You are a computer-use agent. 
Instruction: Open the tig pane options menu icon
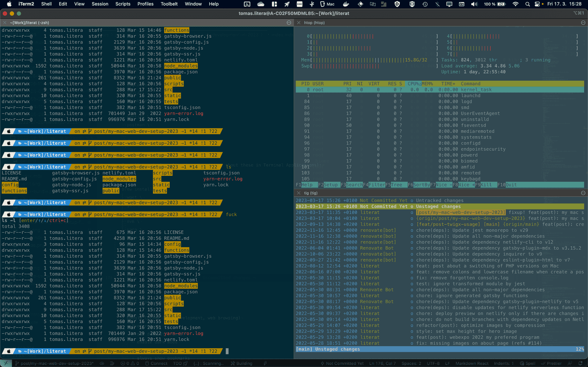[x=583, y=193]
